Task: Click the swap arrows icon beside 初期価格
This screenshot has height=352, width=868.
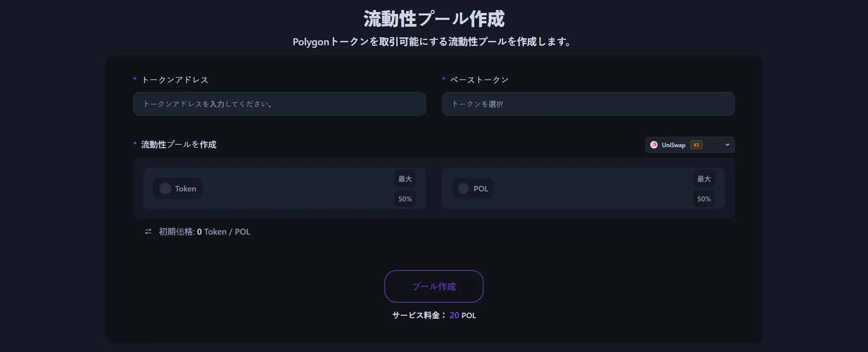Action: click(x=148, y=232)
